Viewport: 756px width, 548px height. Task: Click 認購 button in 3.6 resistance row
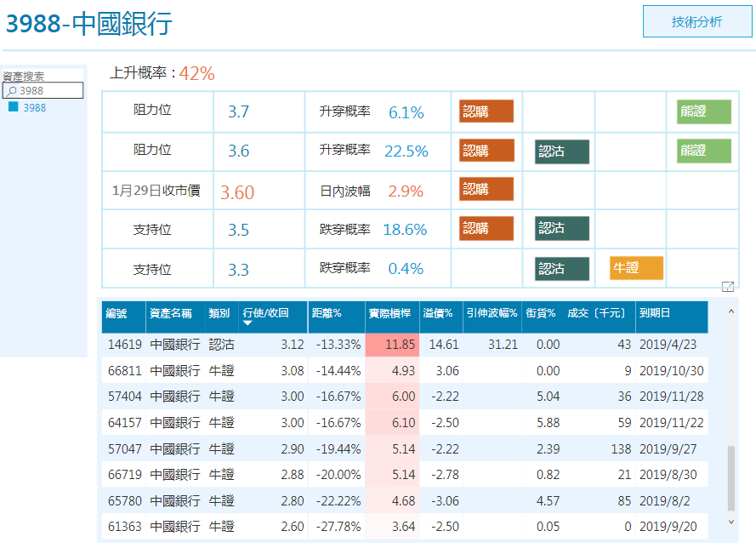[486, 151]
